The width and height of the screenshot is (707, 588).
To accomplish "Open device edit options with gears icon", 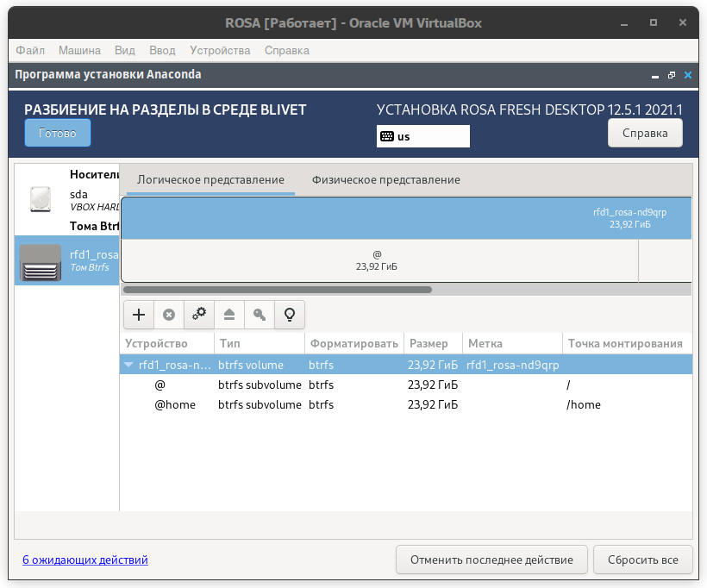I will [x=199, y=315].
